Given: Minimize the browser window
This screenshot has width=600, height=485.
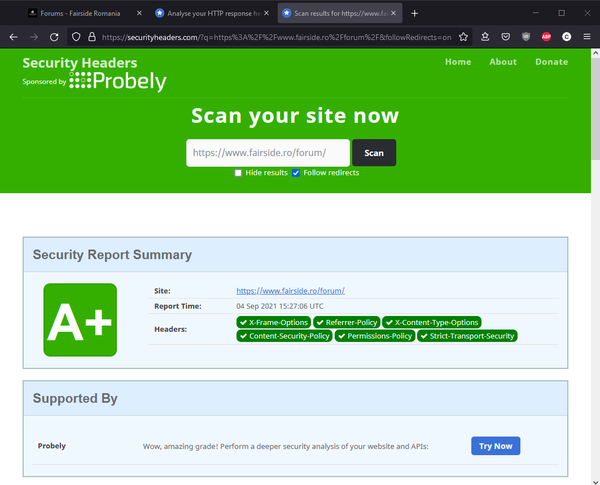Looking at the screenshot, I should [x=535, y=13].
